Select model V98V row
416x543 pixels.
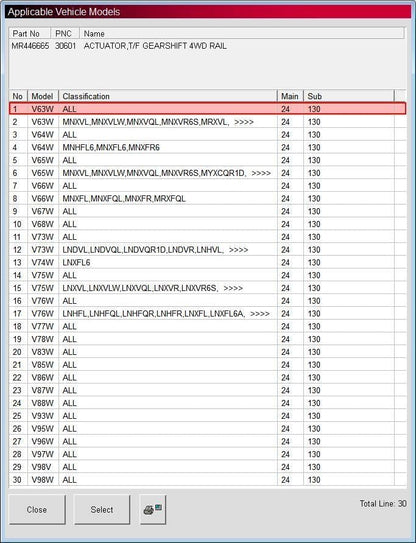[207, 467]
